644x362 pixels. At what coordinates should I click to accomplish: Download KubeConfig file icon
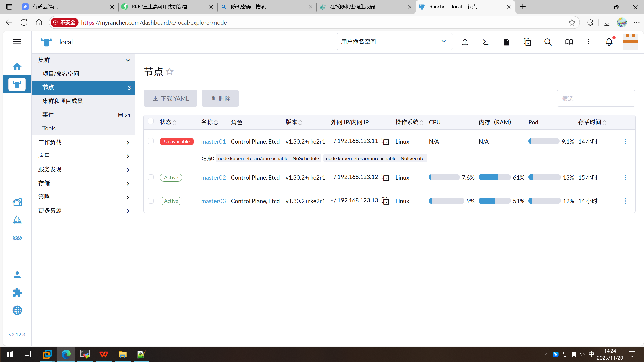click(x=506, y=42)
